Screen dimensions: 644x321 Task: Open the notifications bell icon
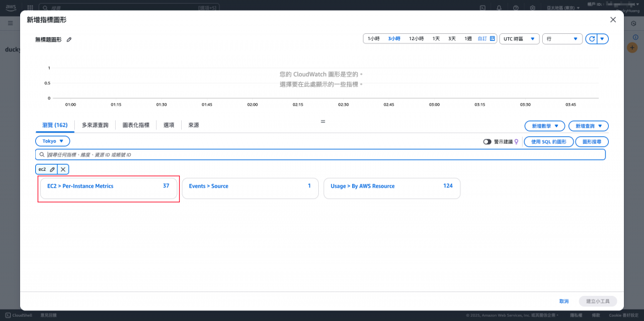pos(499,8)
